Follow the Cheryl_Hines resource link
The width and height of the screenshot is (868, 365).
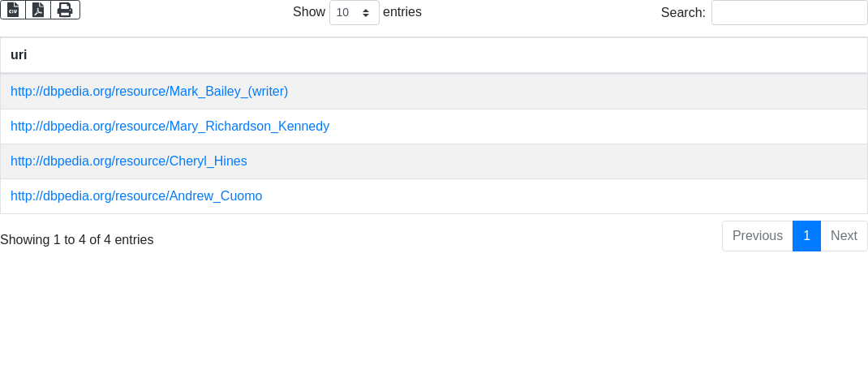128,161
